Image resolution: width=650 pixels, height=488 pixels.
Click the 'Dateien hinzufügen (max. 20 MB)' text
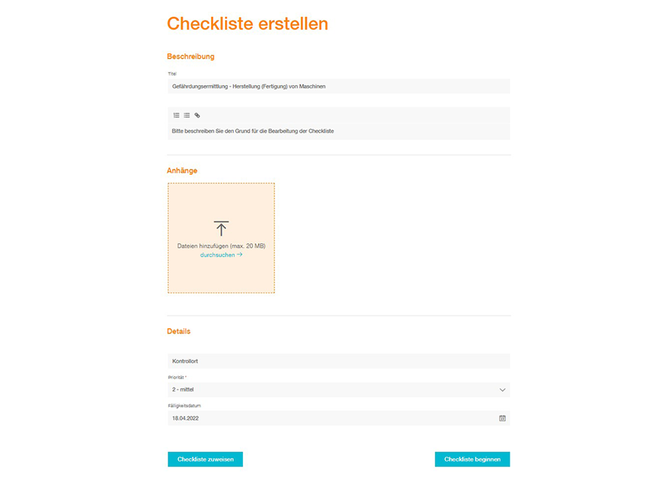221,246
